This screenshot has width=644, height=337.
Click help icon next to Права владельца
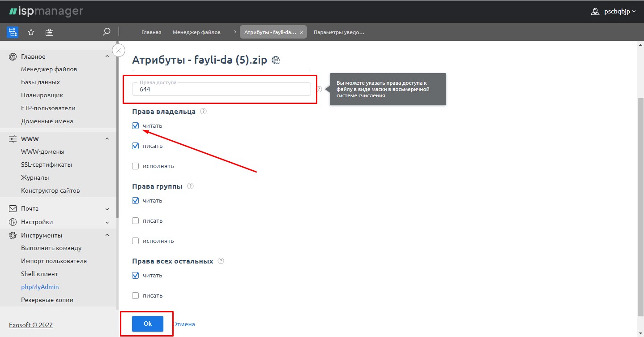[203, 111]
